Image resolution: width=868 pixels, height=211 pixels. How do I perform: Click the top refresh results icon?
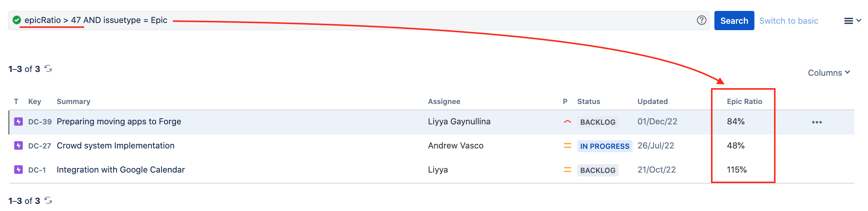tap(48, 69)
